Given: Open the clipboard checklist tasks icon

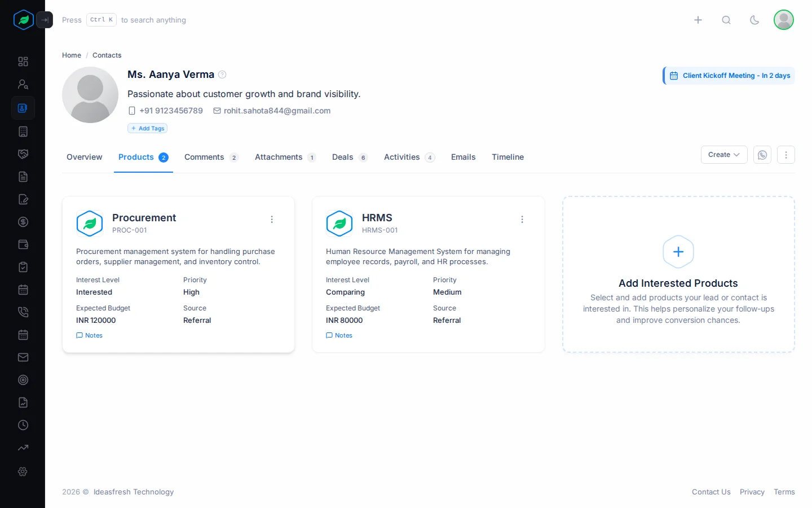Looking at the screenshot, I should point(23,267).
